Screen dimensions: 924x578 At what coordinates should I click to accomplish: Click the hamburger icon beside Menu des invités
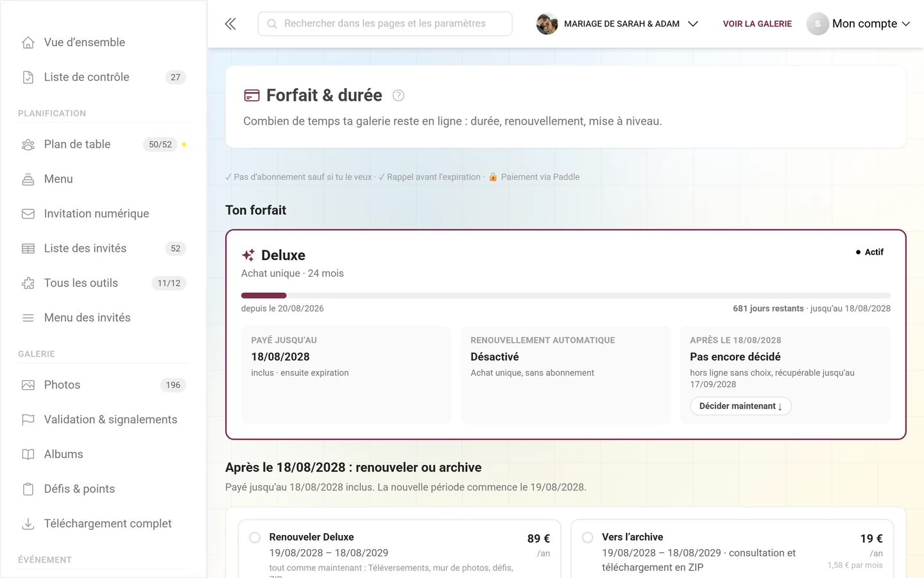[x=28, y=318]
